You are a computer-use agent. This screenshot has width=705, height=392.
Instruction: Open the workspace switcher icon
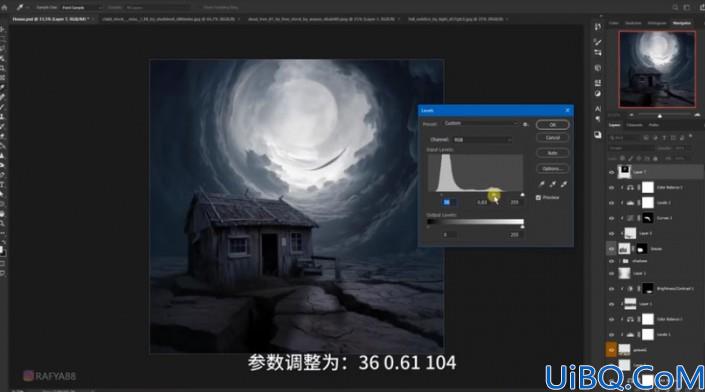point(687,7)
